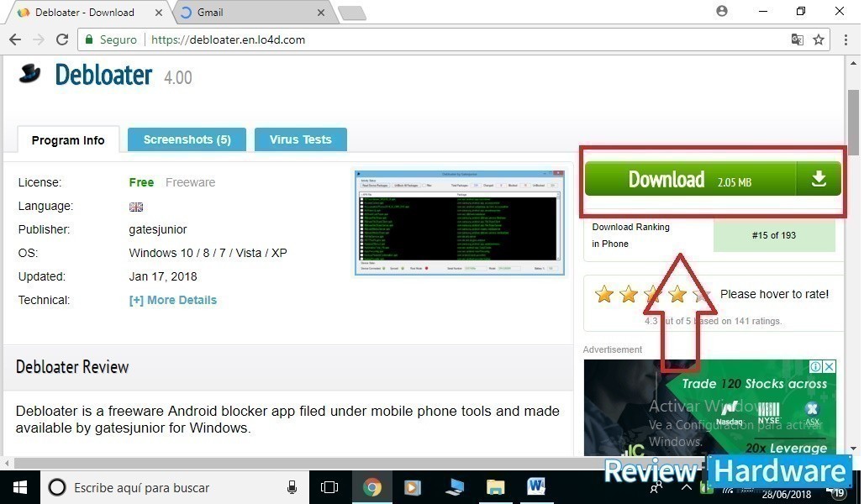Open the Chrome profile avatar icon
The height and width of the screenshot is (504, 864).
point(722,11)
